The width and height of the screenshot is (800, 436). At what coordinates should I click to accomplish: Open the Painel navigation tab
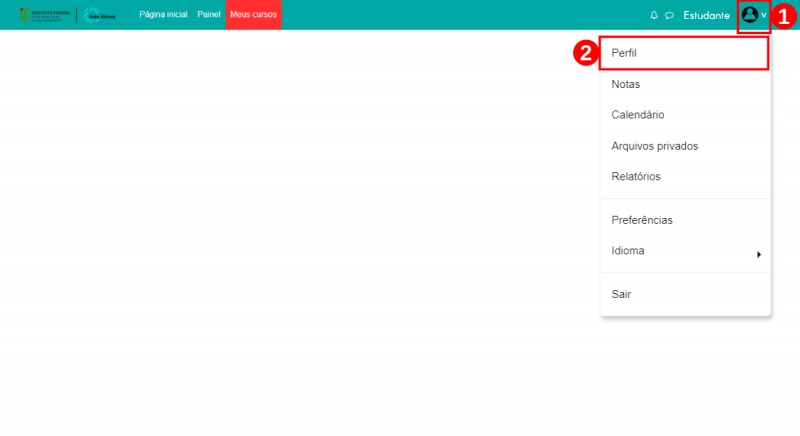pyautogui.click(x=209, y=15)
